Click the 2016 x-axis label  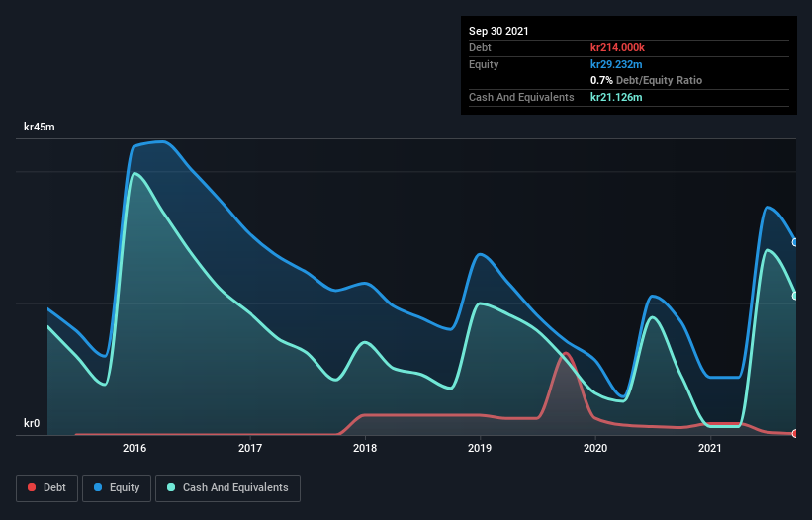pos(135,448)
